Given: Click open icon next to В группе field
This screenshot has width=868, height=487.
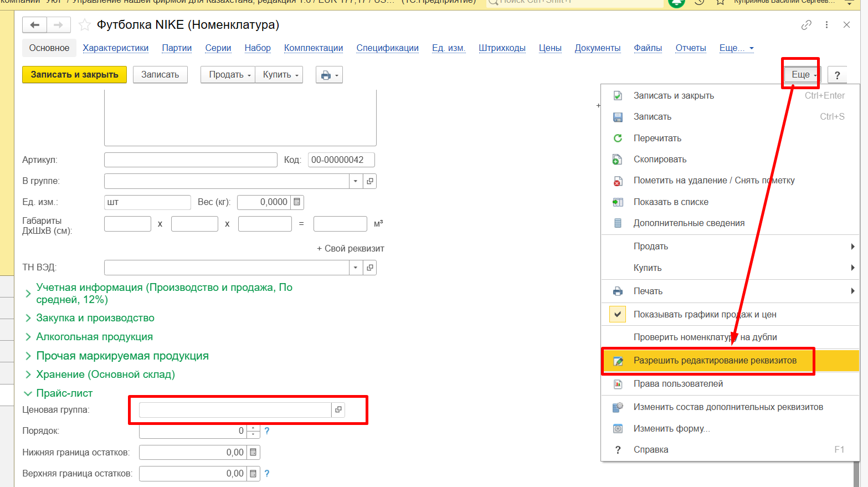Looking at the screenshot, I should pos(370,181).
